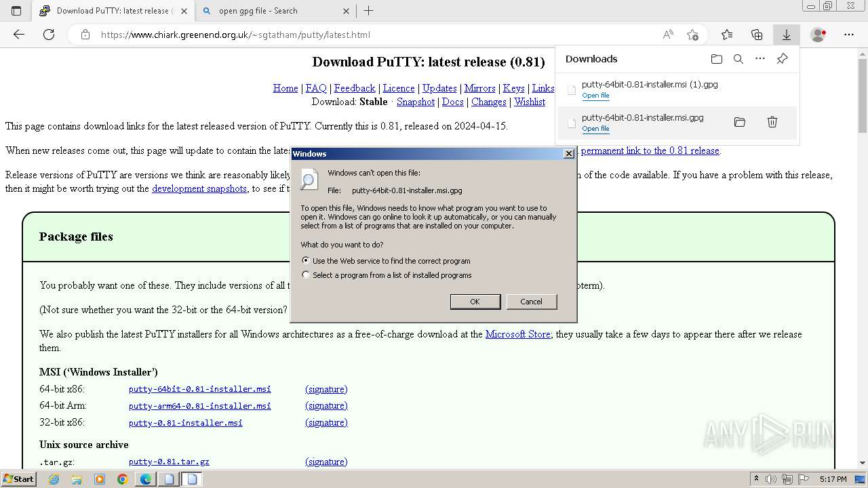Open signature for 64-bit x86 installer
This screenshot has height=488, width=868.
(x=326, y=389)
